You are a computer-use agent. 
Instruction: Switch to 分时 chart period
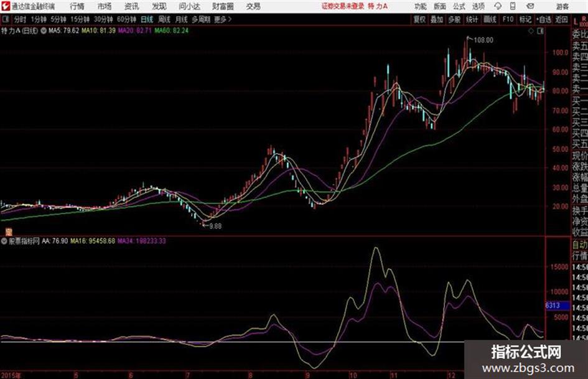coord(21,19)
